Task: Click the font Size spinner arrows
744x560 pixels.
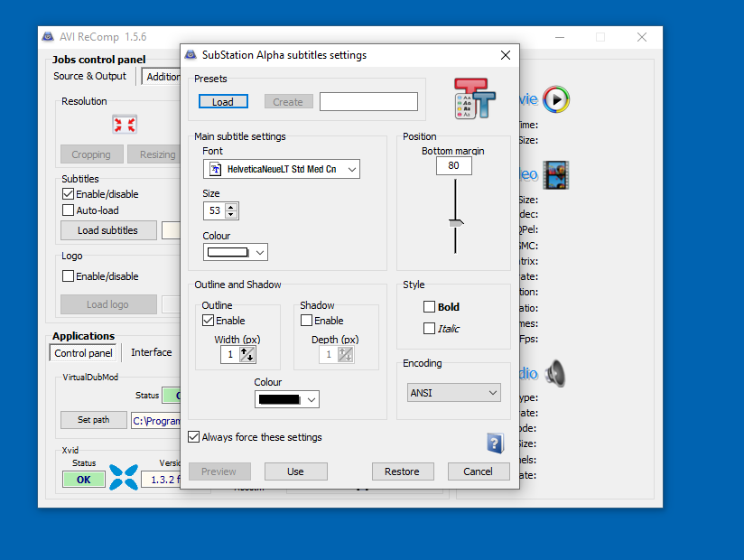Action: click(231, 210)
